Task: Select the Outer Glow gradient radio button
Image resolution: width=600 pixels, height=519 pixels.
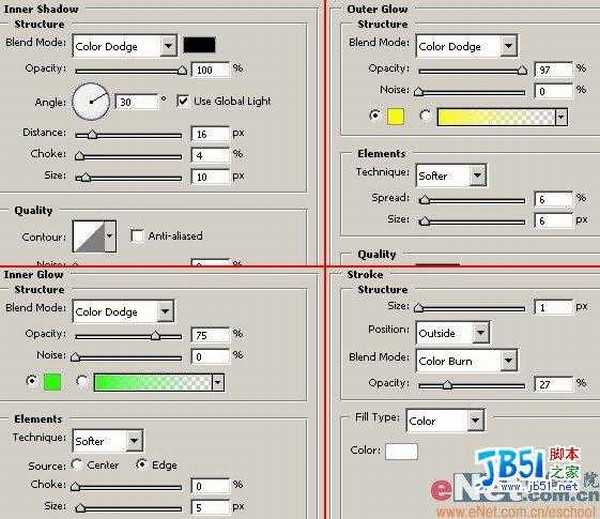Action: (425, 116)
